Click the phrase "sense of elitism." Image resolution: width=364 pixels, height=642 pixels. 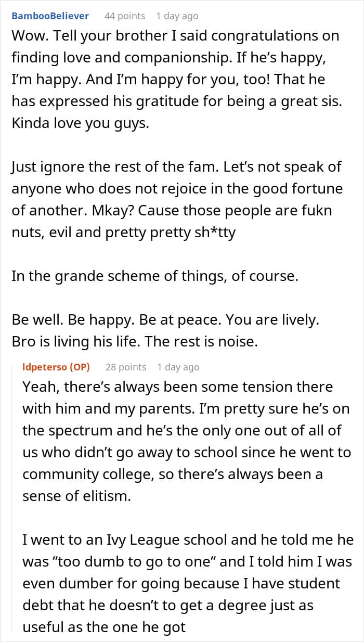click(76, 496)
